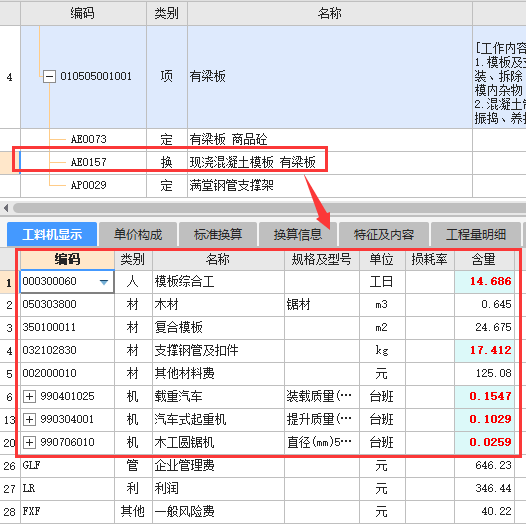Select the 有梁板 name cell in row 4

click(x=330, y=77)
